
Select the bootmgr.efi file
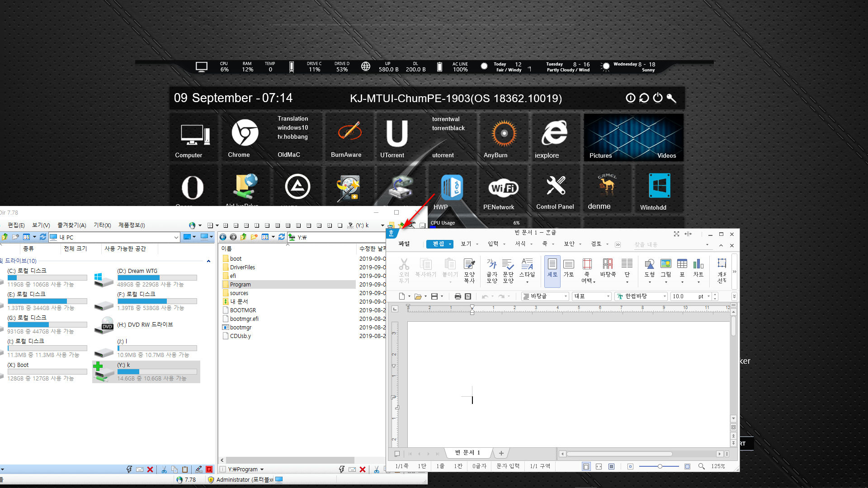[241, 319]
